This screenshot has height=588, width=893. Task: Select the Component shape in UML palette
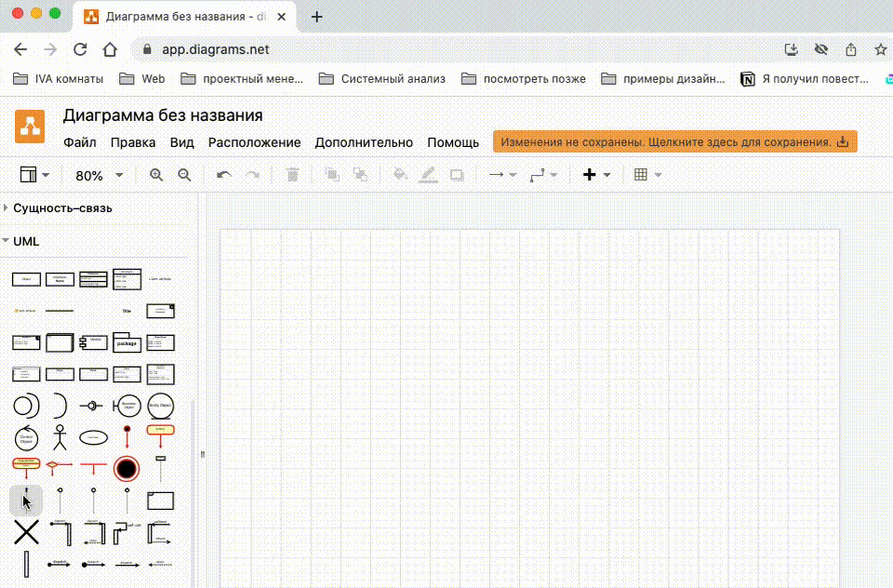[x=93, y=341]
